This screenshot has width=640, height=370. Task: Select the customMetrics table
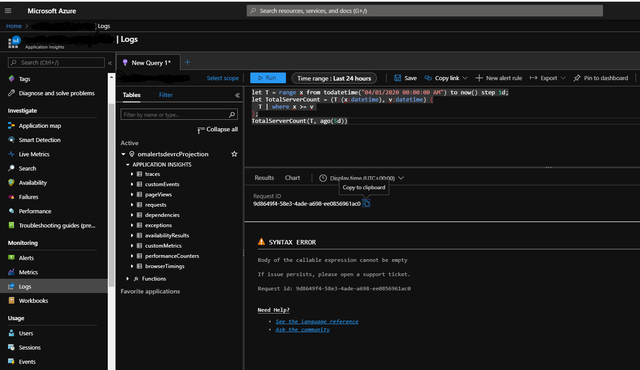(x=163, y=246)
